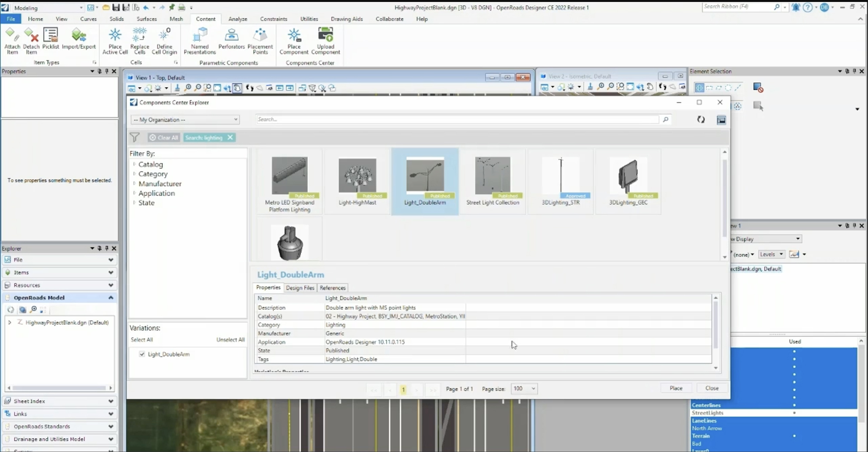Open the File ribbon tab
This screenshot has height=452, width=868.
click(x=11, y=19)
